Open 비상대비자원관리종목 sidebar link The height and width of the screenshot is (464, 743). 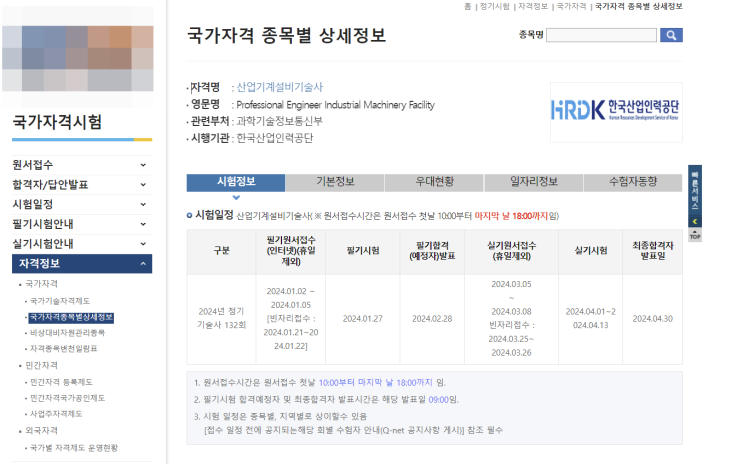tap(67, 333)
